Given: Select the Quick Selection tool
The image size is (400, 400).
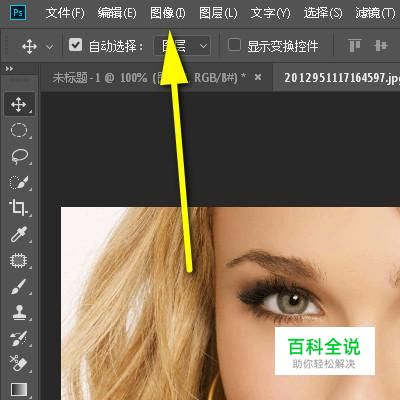Looking at the screenshot, I should (19, 182).
